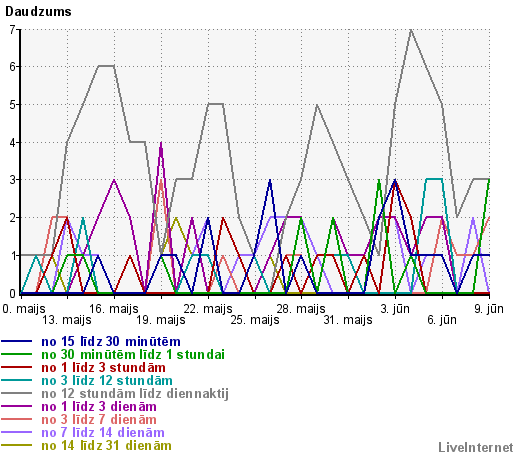The image size is (520, 457).
Task: Click the 'no 1 līdz 3 stundām' legend label
Action: click(103, 368)
